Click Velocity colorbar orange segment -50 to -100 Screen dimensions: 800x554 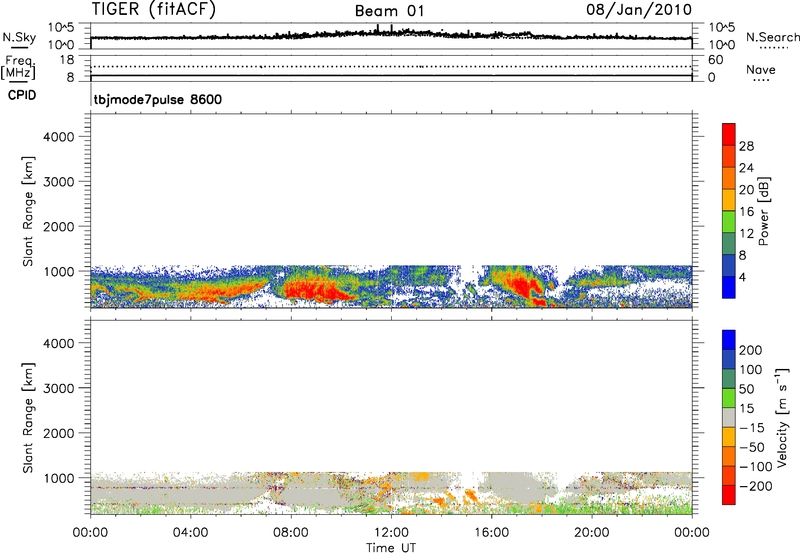click(x=729, y=456)
